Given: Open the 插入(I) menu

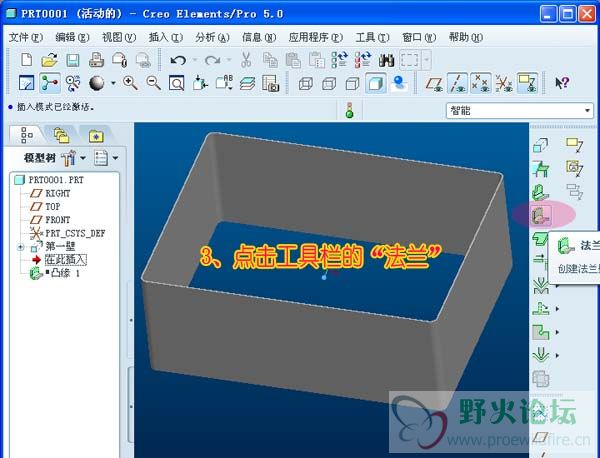Looking at the screenshot, I should [166, 37].
